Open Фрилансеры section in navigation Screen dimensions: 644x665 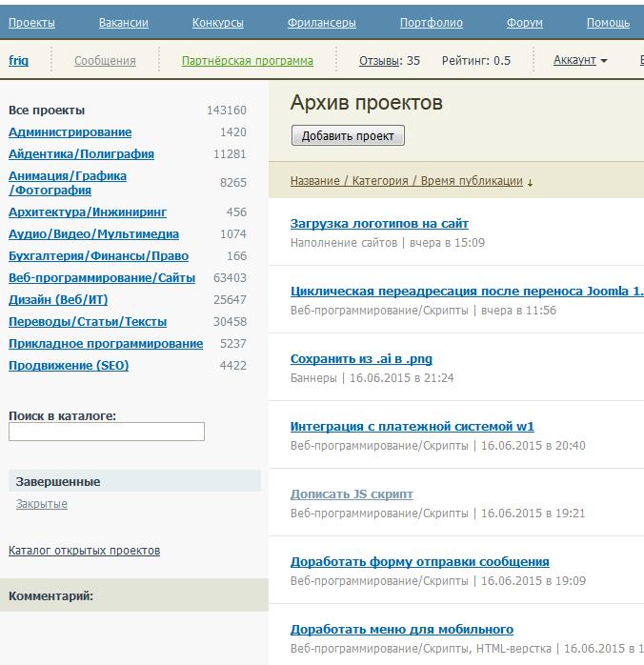(321, 23)
